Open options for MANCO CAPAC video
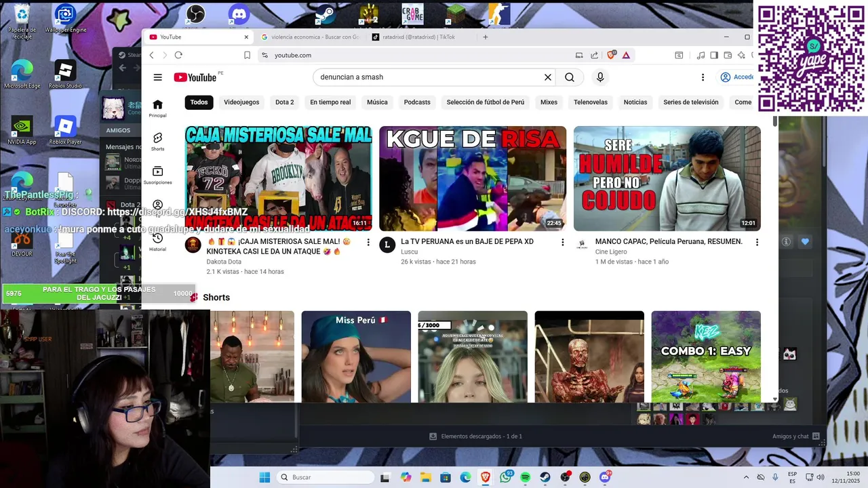The width and height of the screenshot is (868, 488). point(757,242)
